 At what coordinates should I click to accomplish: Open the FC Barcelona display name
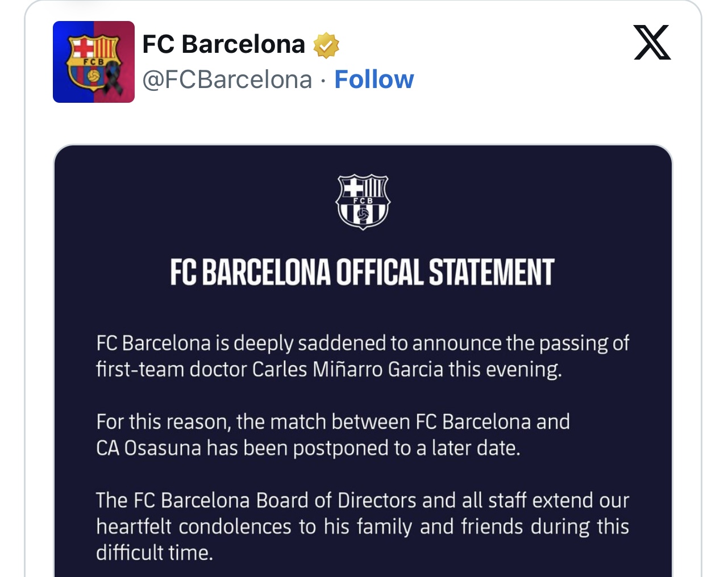pos(224,44)
